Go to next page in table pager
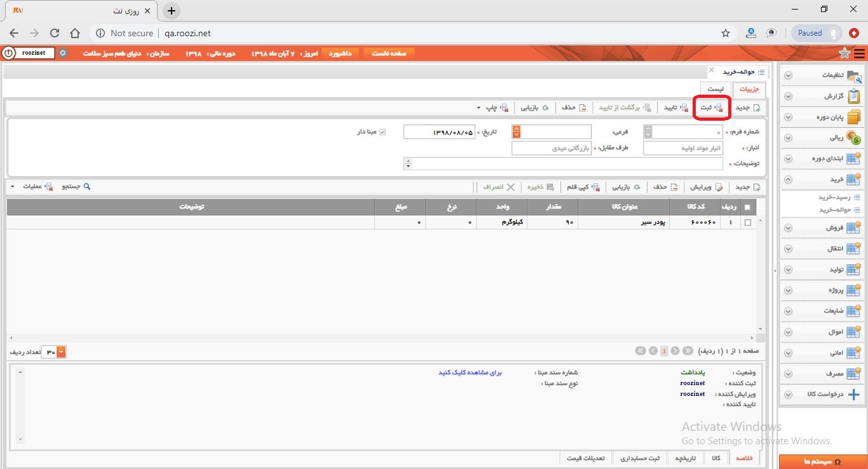Viewport: 868px width, 469px height. coord(653,351)
